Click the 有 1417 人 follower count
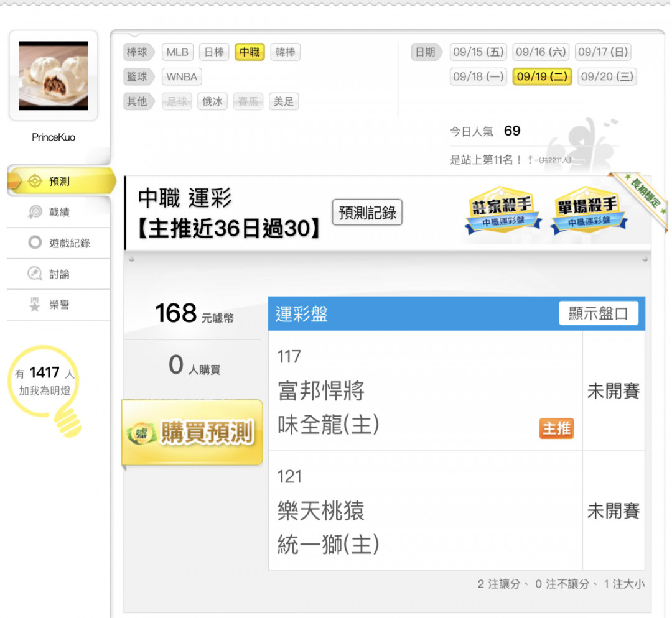The image size is (672, 618). pos(45,373)
